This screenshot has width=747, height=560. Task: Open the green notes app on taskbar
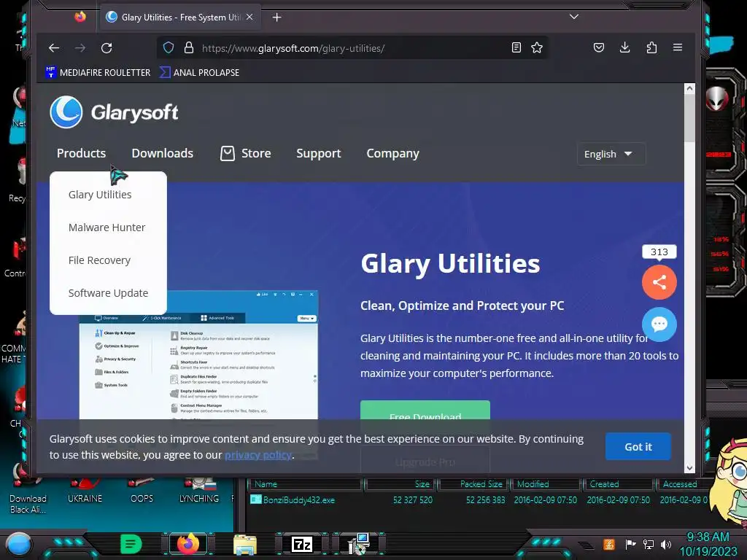tap(131, 544)
